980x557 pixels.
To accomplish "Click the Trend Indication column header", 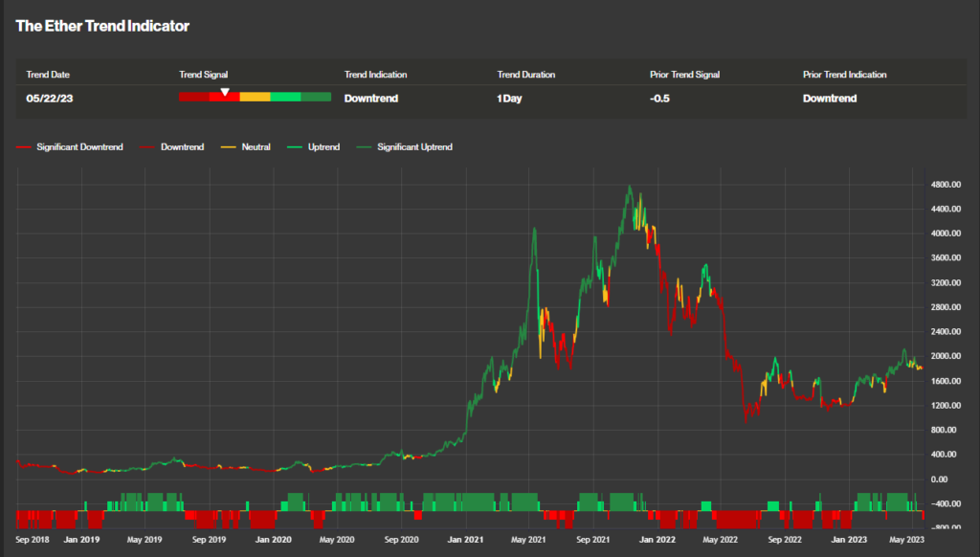I will click(375, 75).
